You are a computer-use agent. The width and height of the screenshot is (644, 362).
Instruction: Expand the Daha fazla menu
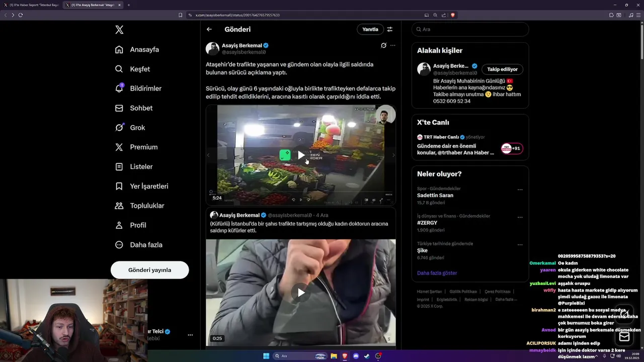click(x=138, y=245)
